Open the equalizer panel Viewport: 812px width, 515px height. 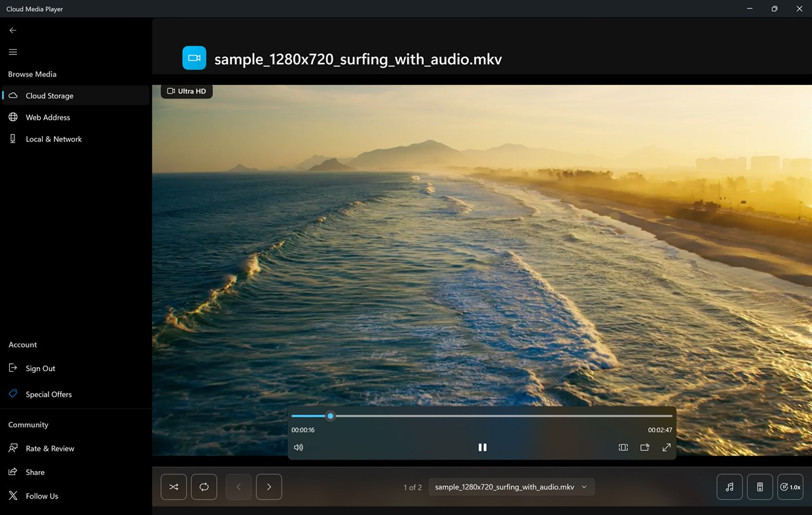[760, 487]
